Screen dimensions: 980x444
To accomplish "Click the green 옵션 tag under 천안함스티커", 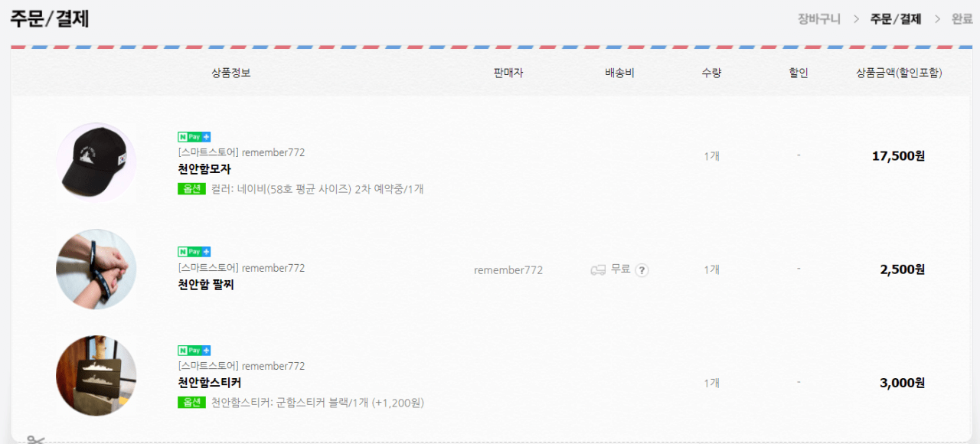I will click(191, 402).
